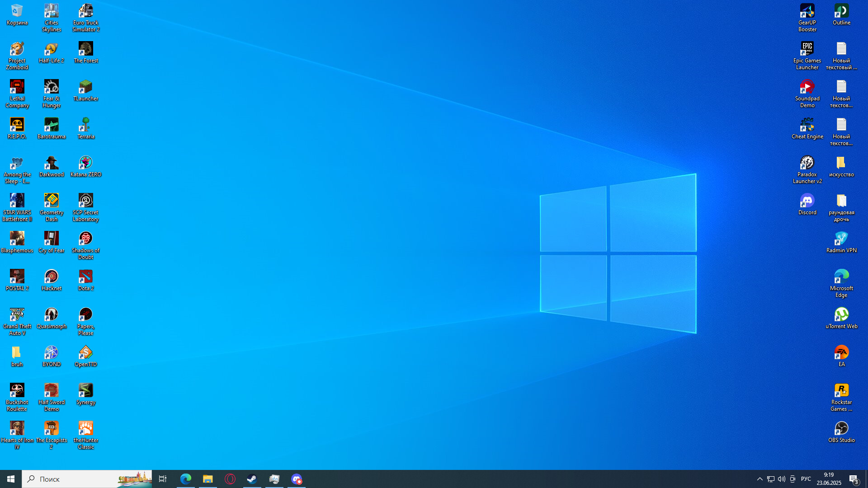Click the Поиск taskbar search box
This screenshot has width=868, height=488.
pos(87,479)
